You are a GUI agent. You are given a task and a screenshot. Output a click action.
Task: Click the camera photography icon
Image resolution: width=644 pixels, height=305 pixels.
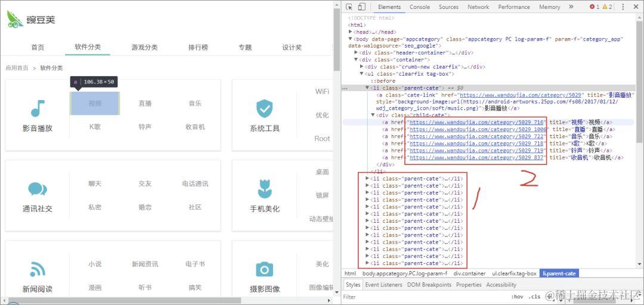(265, 269)
